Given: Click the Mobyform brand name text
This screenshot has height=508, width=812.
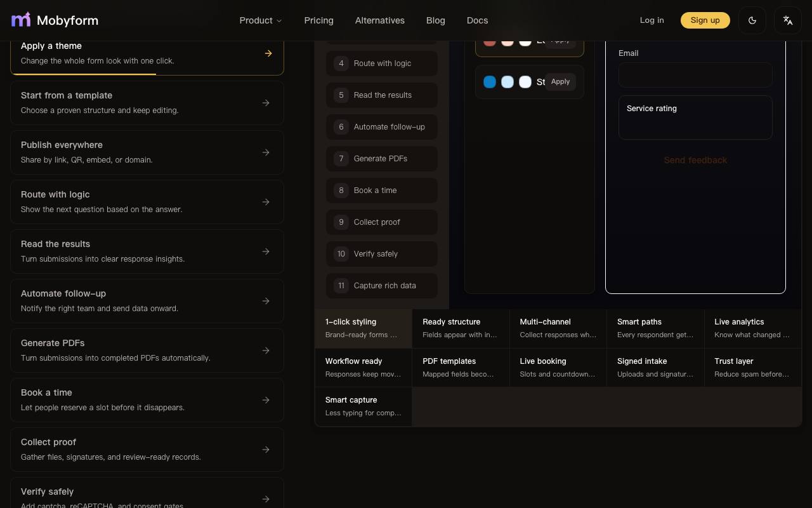Looking at the screenshot, I should click(67, 20).
